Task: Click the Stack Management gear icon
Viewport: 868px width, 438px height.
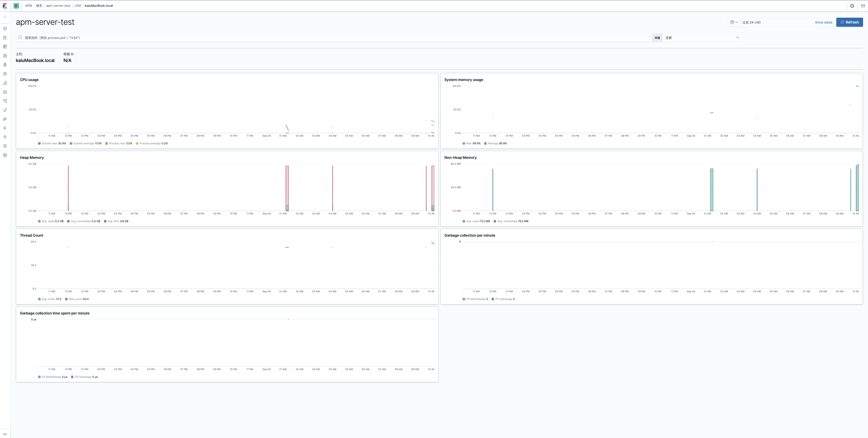Action: (5, 155)
